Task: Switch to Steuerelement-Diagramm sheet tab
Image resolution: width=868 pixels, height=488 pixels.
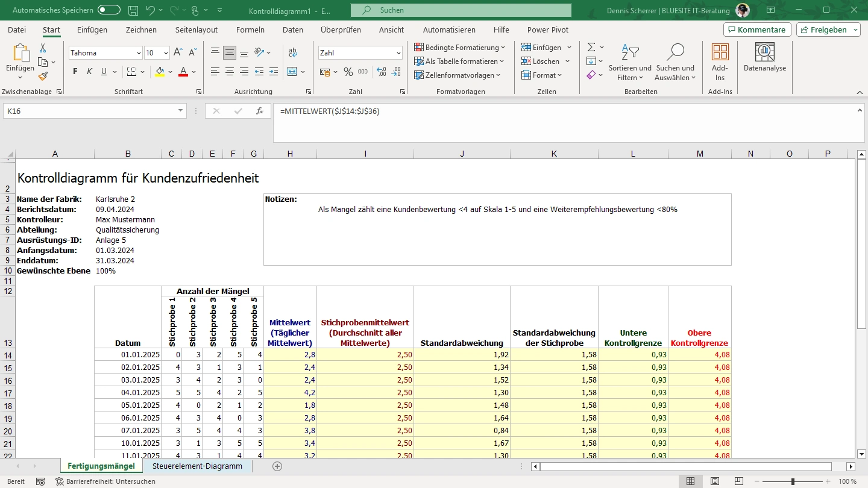Action: click(197, 466)
